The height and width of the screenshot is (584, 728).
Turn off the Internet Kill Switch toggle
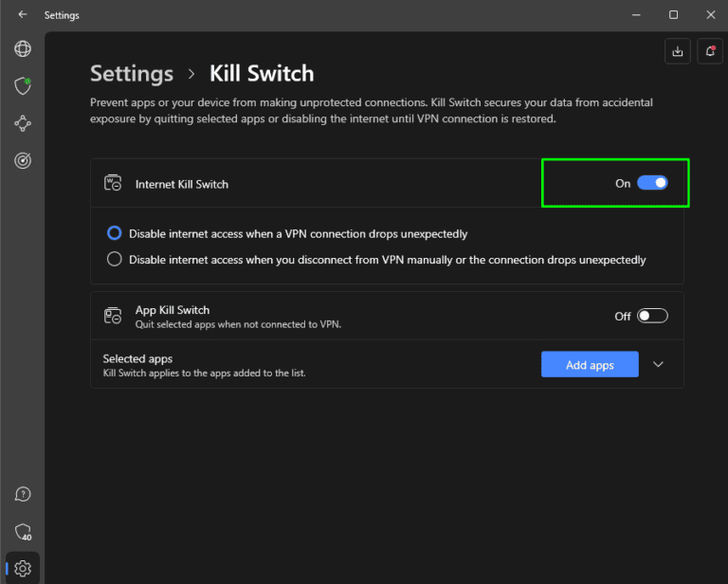(652, 183)
